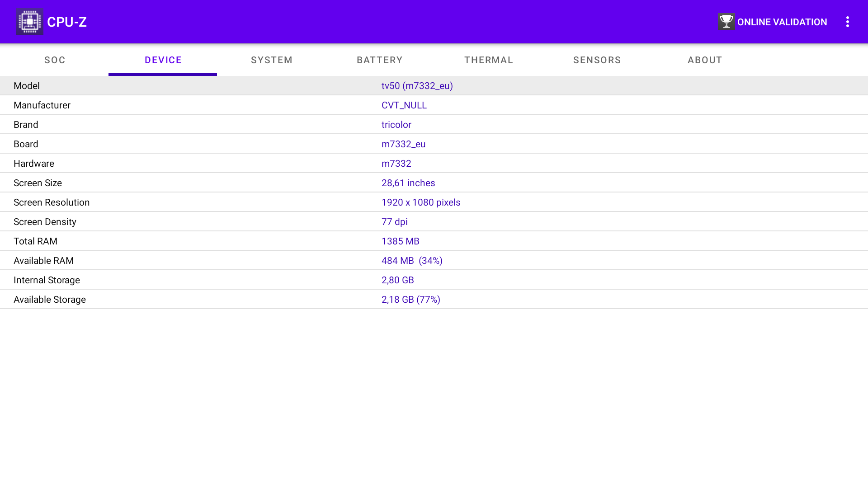Click Available Storage row value
The height and width of the screenshot is (488, 868).
click(411, 299)
